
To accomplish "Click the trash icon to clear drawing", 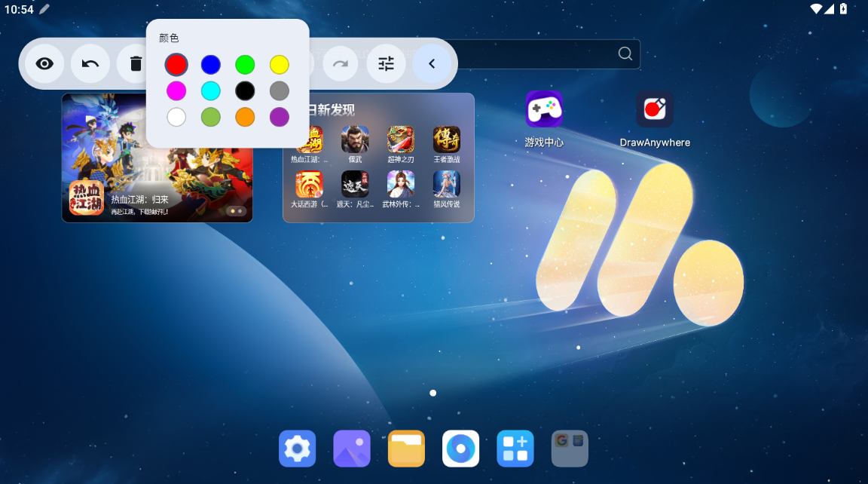I will click(135, 64).
